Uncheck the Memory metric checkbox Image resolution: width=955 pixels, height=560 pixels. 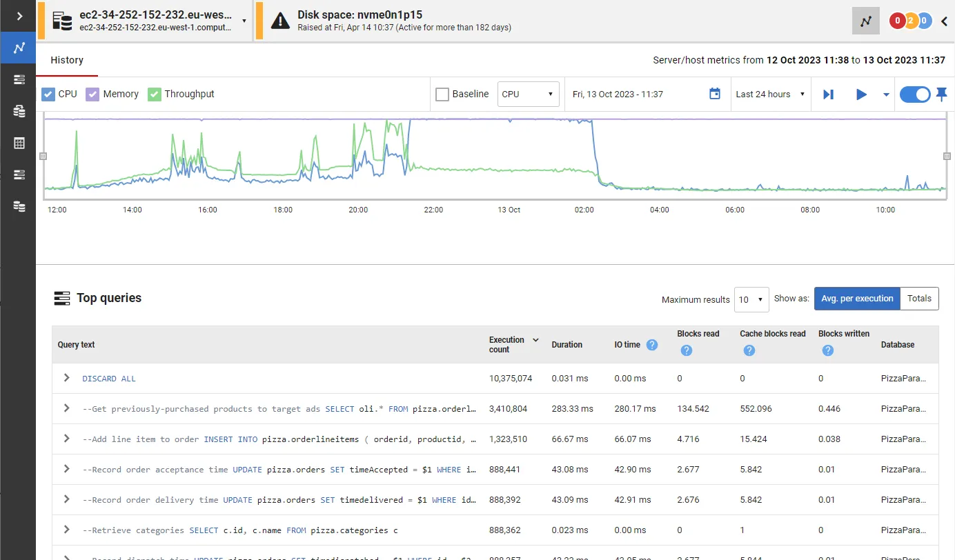[92, 94]
